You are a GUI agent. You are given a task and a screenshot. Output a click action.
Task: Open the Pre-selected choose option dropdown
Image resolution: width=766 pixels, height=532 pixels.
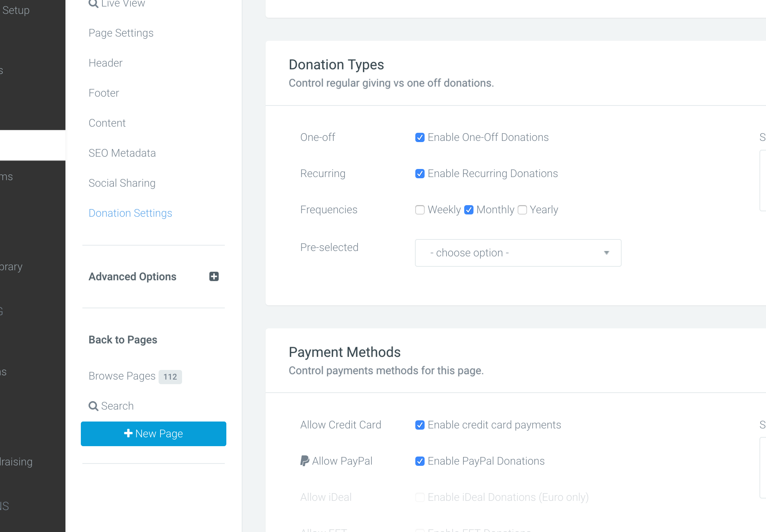(518, 253)
